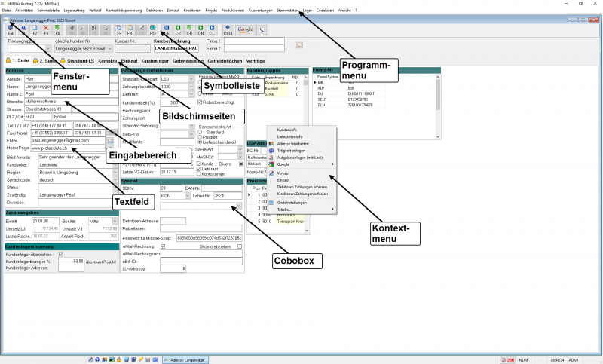Click the small icon right of Firma fields
Image resolution: width=603 pixels, height=364 pixels.
[x=299, y=45]
